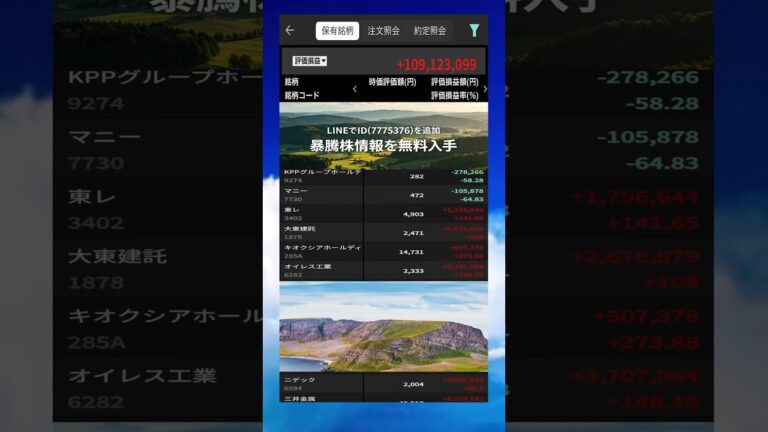Select the オイレス工業 6282 row
Screen dimensions: 768x432
point(383,271)
